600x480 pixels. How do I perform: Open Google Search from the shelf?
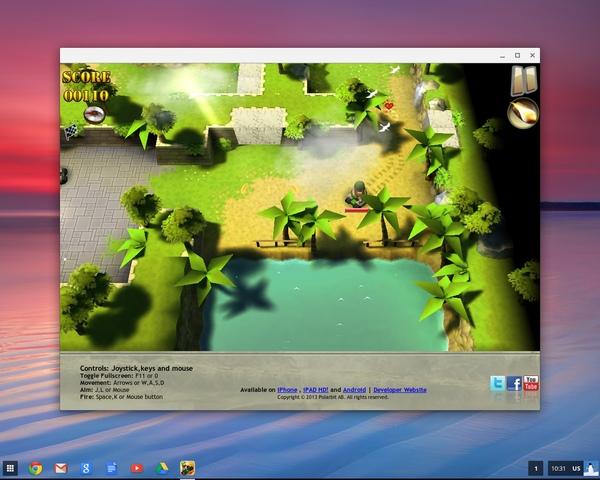tap(86, 468)
